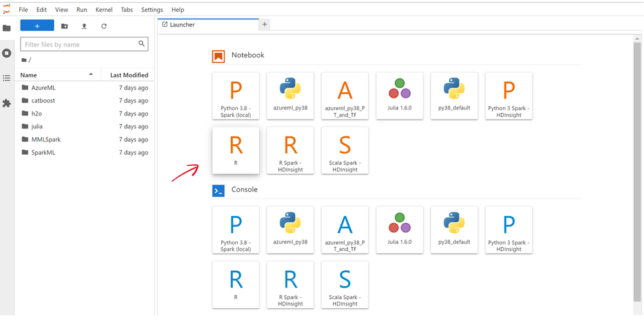Open Python 3 Spark - HDInsight console
This screenshot has width=644, height=323.
(x=509, y=230)
